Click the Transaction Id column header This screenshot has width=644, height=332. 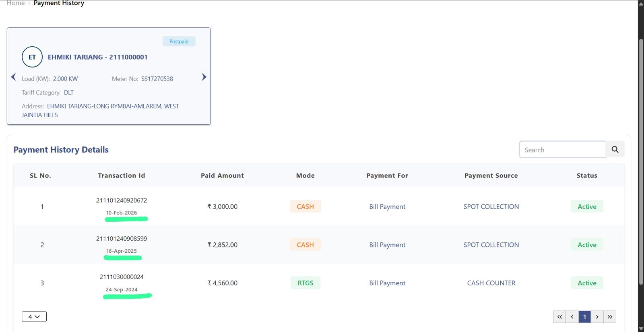coord(121,175)
